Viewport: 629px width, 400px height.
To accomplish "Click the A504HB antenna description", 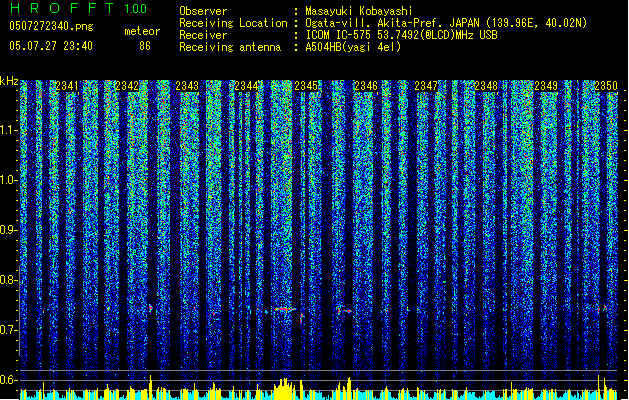I will (353, 47).
